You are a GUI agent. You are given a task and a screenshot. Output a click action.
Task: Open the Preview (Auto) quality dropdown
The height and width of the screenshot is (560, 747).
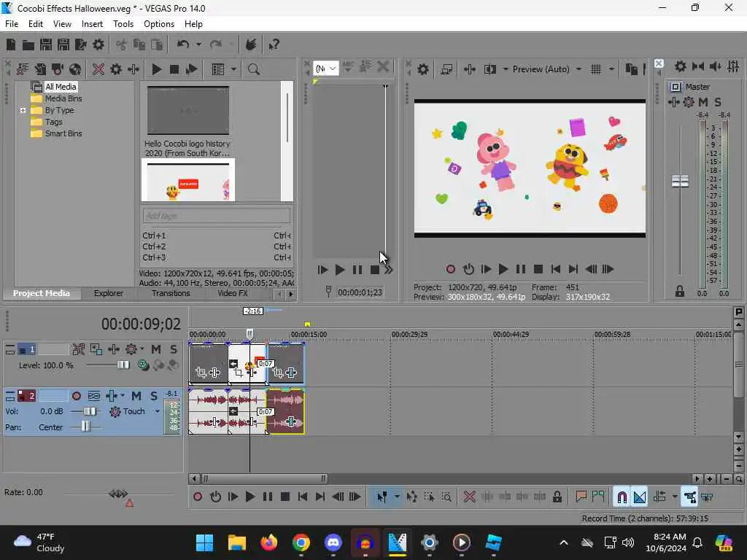coord(578,69)
